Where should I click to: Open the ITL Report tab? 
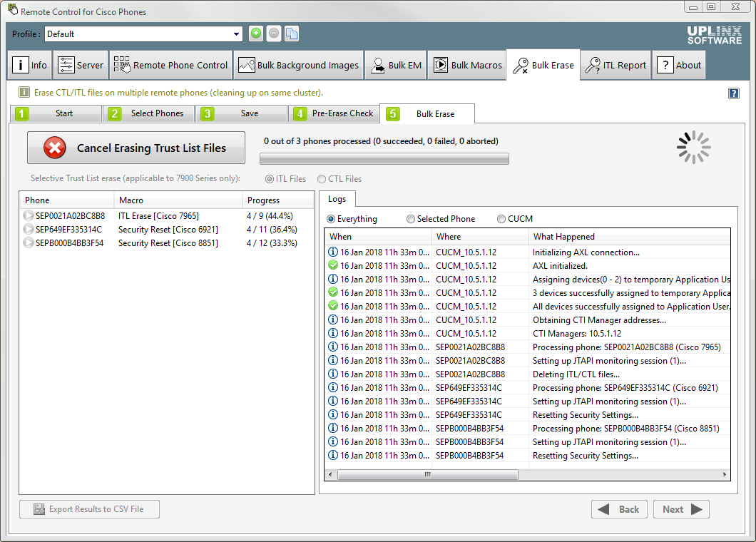point(615,65)
